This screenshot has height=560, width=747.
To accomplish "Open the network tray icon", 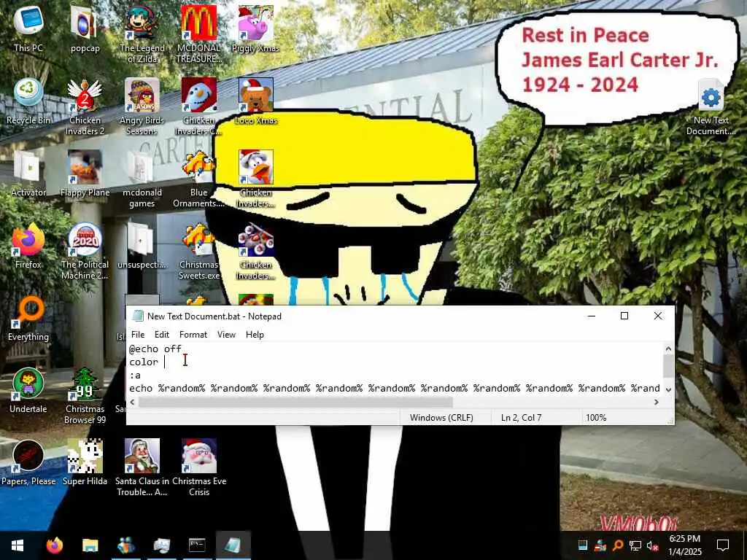I will click(635, 545).
